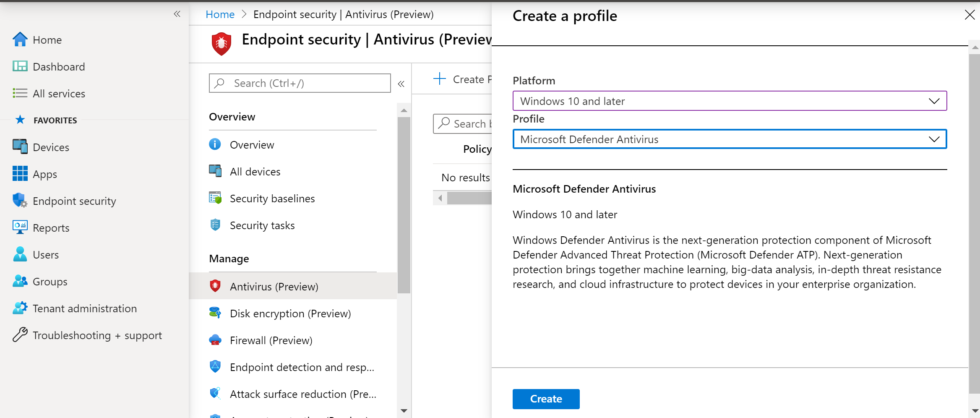Follow the Home breadcrumb link
Screen dimensions: 980x418
click(x=220, y=14)
